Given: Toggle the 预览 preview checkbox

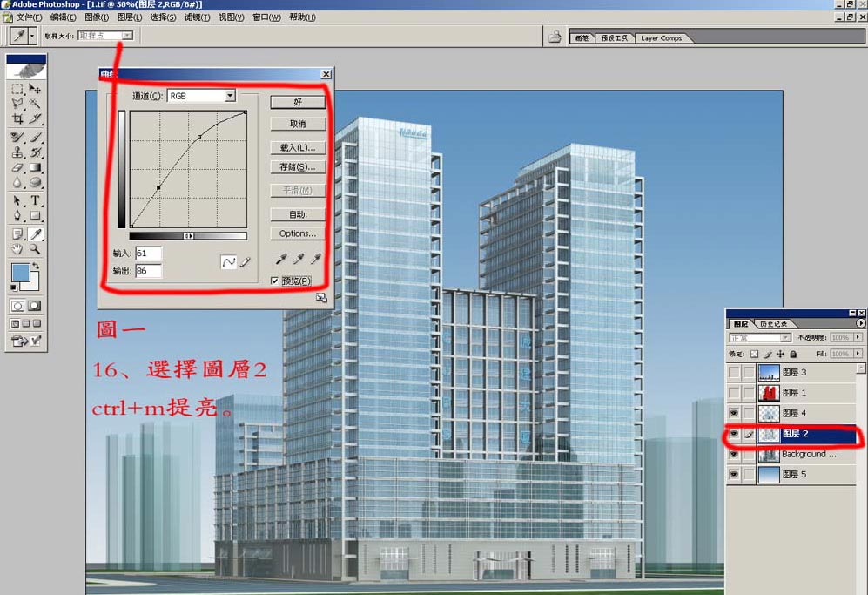Looking at the screenshot, I should (274, 281).
